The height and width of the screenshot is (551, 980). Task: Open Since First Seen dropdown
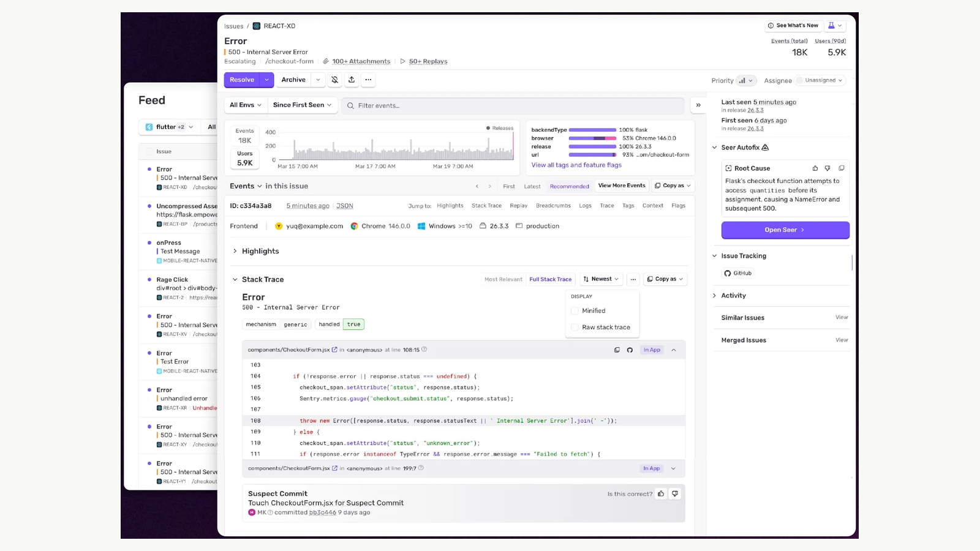pos(302,105)
